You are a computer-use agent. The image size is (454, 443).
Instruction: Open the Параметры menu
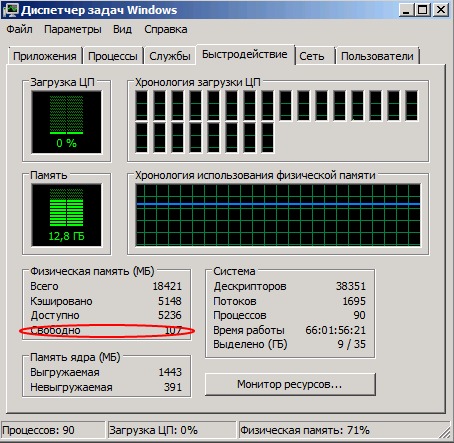(73, 29)
